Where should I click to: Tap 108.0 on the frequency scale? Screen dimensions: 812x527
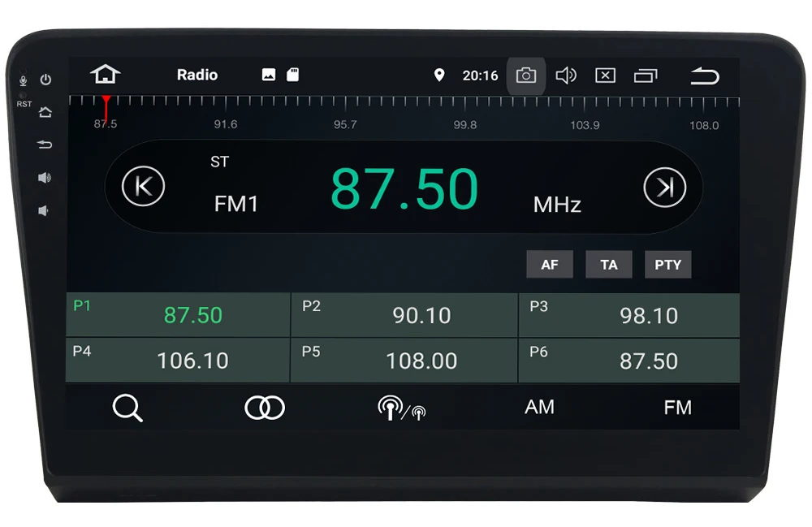coord(704,125)
